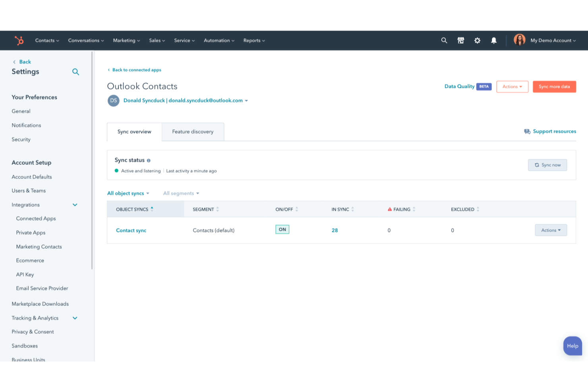Open the Contacts menu
588x392 pixels.
coord(47,41)
